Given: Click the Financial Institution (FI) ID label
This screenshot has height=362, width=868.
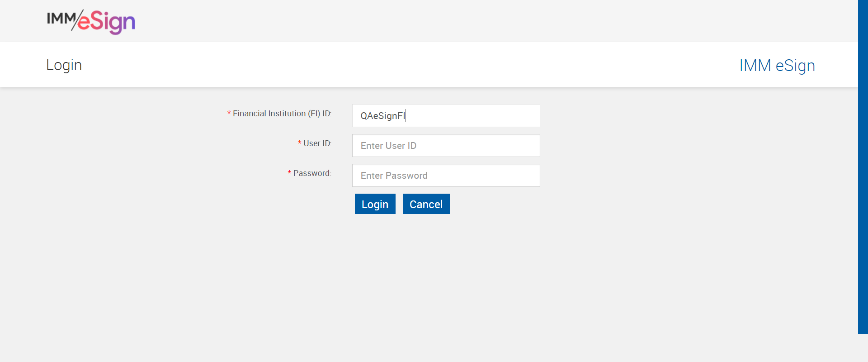Looking at the screenshot, I should coord(282,114).
